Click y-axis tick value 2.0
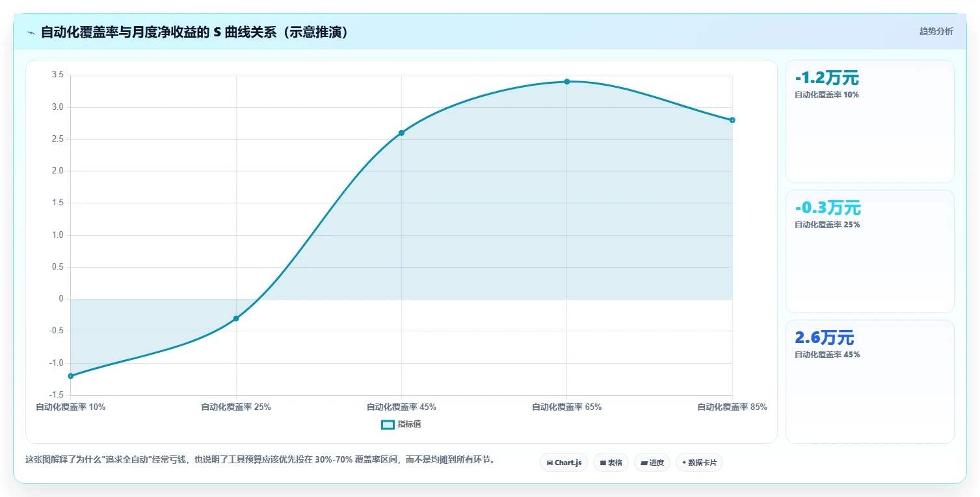The height and width of the screenshot is (497, 980). (x=57, y=171)
